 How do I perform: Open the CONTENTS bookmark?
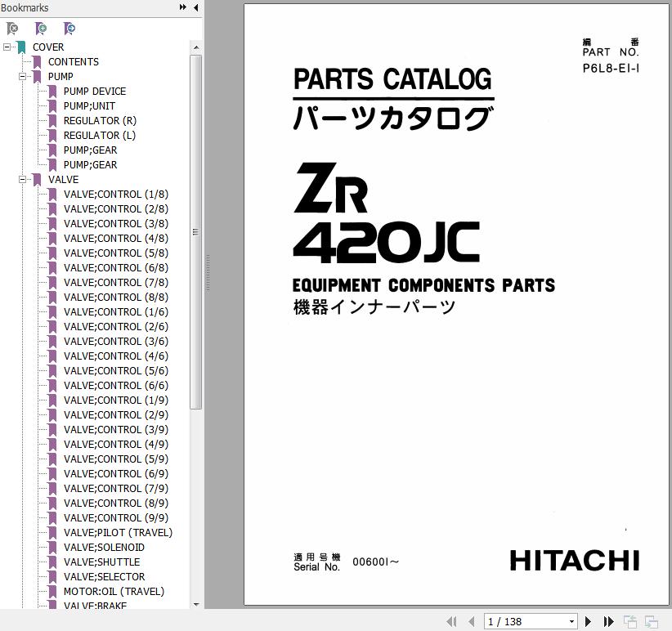[74, 61]
